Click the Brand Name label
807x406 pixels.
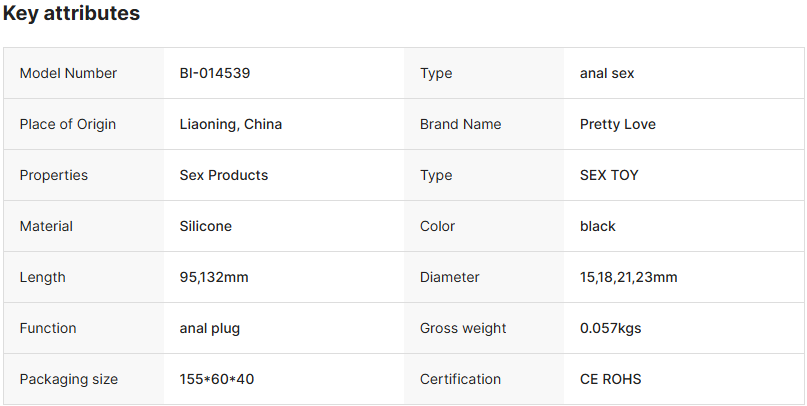pos(461,124)
